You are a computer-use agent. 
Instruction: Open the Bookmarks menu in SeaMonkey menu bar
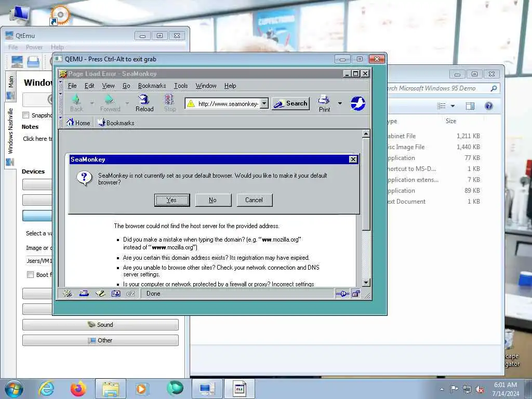(152, 86)
